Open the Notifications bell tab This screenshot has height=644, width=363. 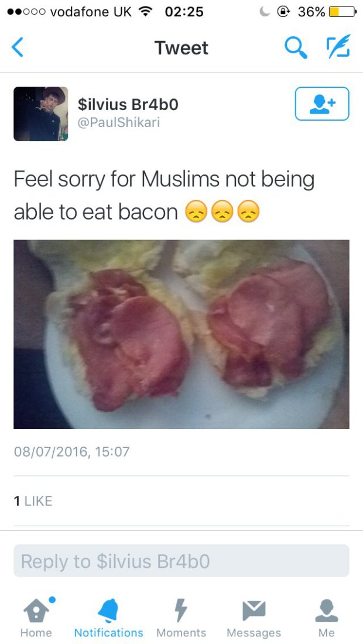(108, 617)
